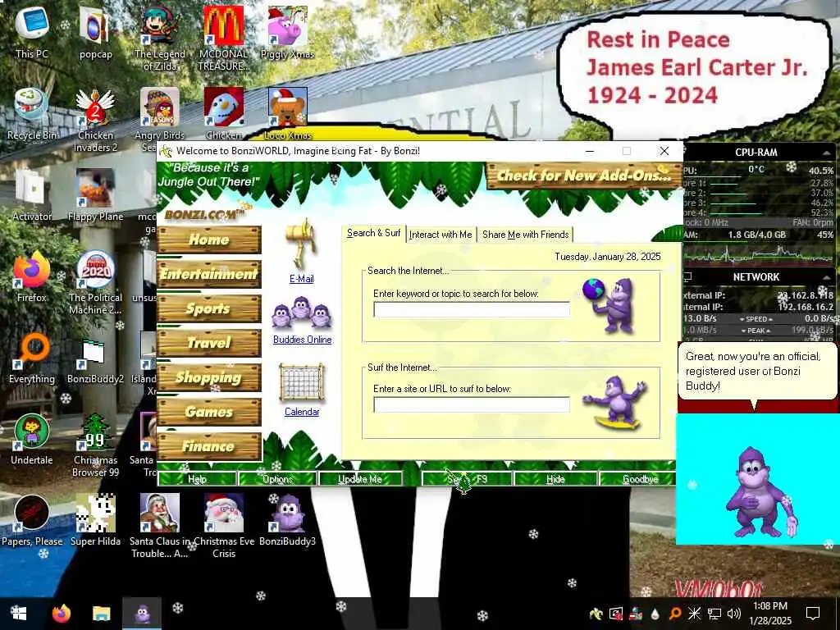Launch Papers, Please shortcut
Viewport: 840px width, 630px height.
pos(32,521)
